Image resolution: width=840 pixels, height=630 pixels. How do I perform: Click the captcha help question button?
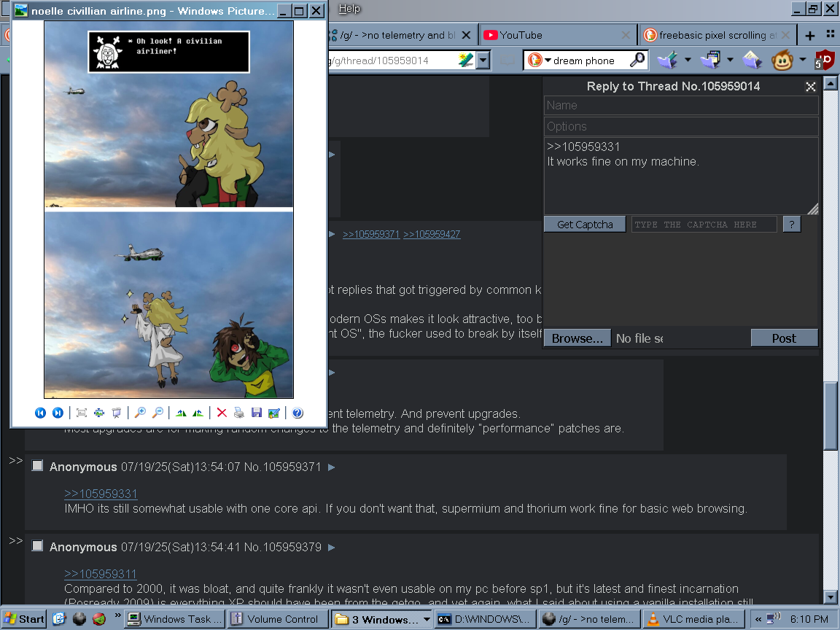pyautogui.click(x=792, y=225)
